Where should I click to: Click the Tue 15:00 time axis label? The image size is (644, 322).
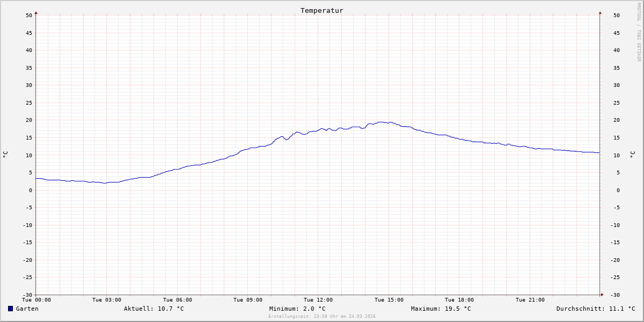(389, 300)
